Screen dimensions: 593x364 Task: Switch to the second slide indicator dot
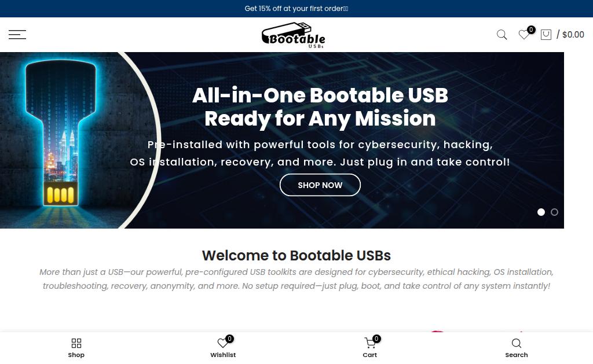(554, 212)
